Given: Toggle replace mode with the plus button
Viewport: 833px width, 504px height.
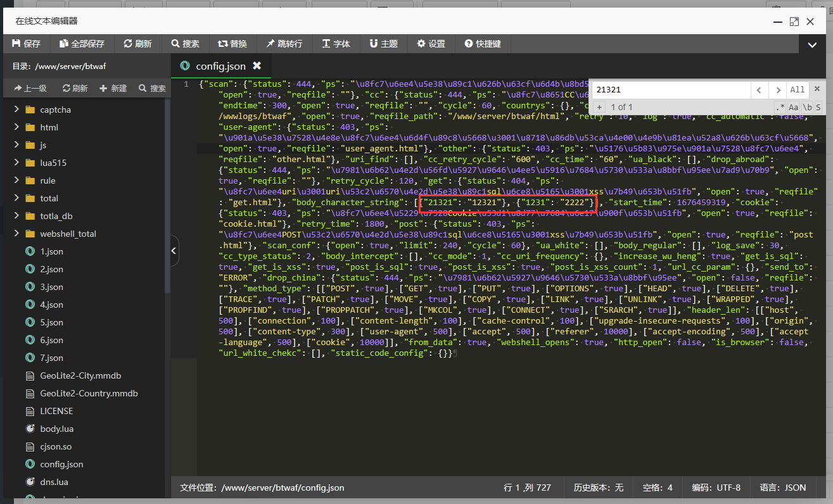Looking at the screenshot, I should click(x=599, y=107).
